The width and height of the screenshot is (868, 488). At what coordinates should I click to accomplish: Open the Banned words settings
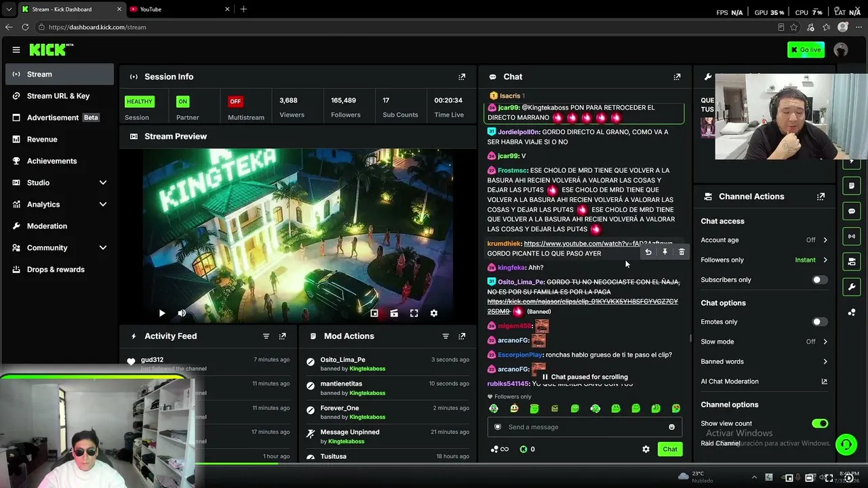pos(764,362)
